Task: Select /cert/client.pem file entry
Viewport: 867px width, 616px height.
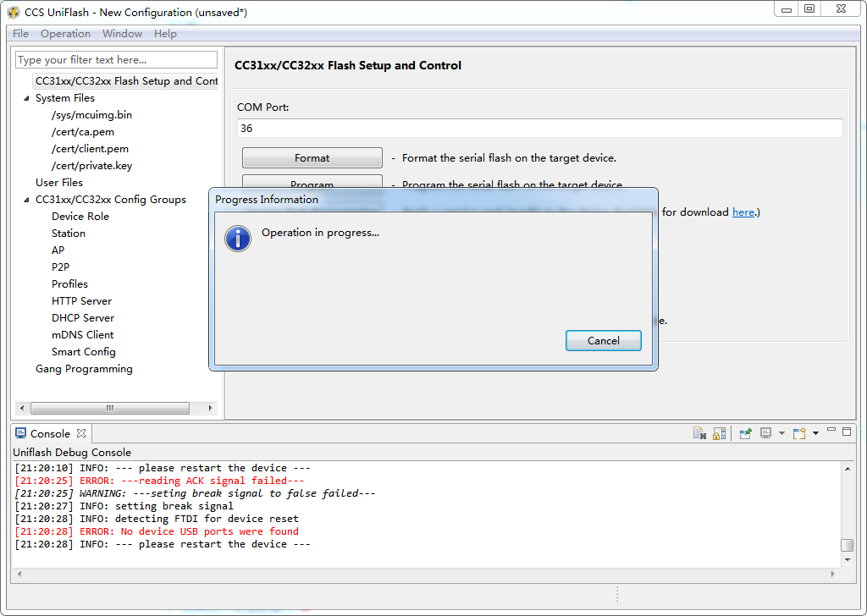Action: 90,149
